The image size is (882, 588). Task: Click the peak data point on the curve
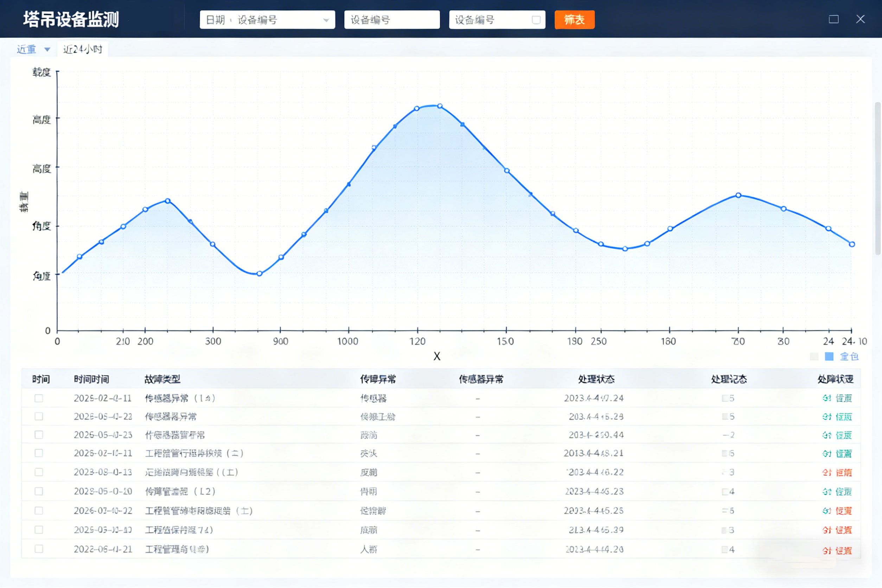tap(440, 106)
